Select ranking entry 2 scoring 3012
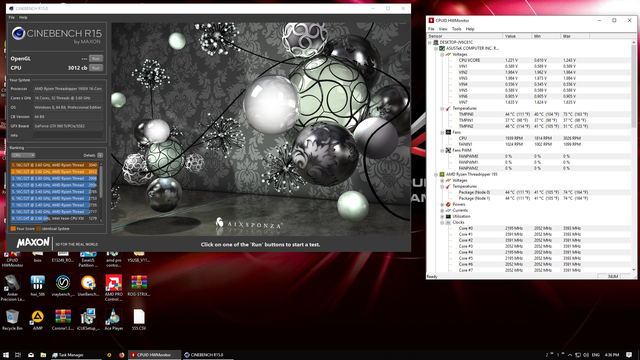 coord(54,172)
